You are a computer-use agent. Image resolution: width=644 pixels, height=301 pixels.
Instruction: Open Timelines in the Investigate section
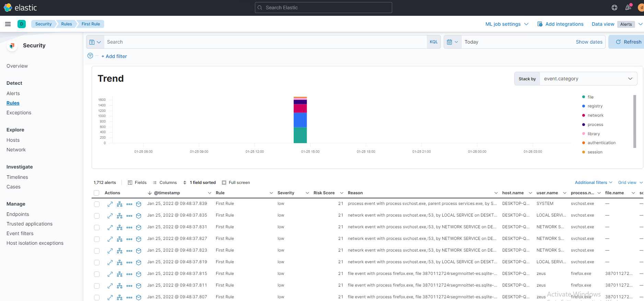click(x=17, y=177)
